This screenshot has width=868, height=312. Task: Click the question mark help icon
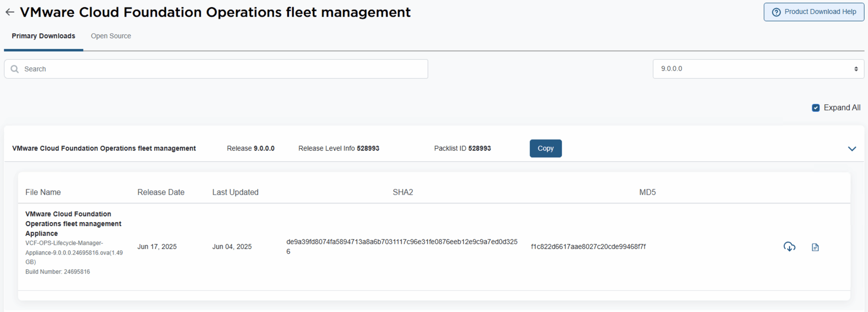point(776,12)
